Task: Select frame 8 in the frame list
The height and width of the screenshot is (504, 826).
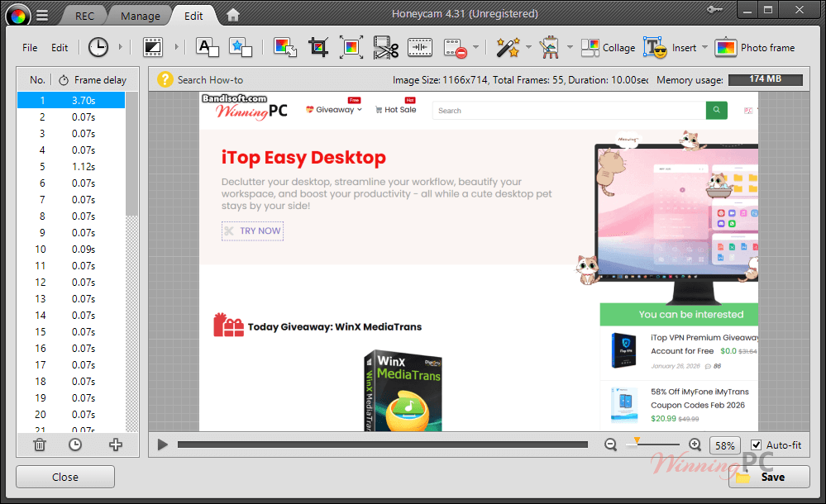Action: pyautogui.click(x=71, y=216)
